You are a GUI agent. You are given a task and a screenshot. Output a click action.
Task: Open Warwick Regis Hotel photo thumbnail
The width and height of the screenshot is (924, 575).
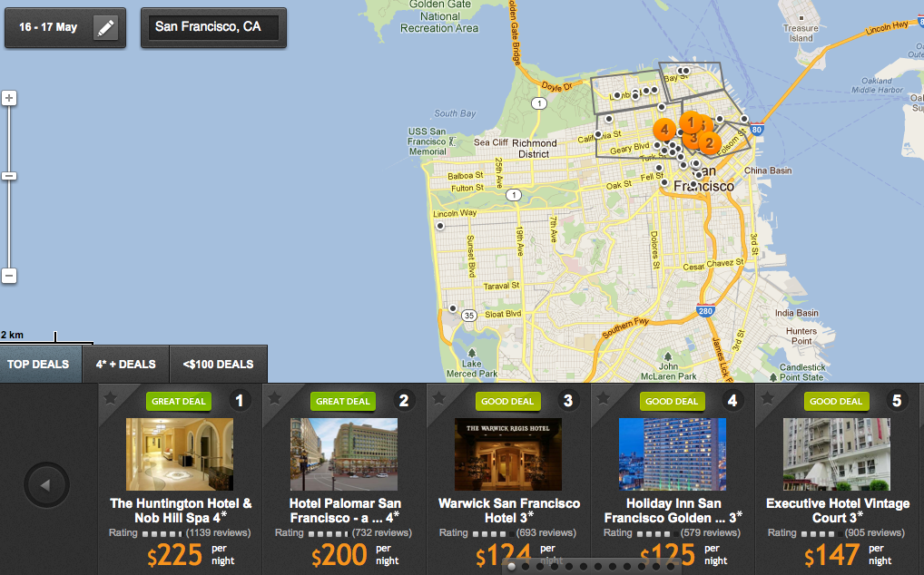click(508, 454)
